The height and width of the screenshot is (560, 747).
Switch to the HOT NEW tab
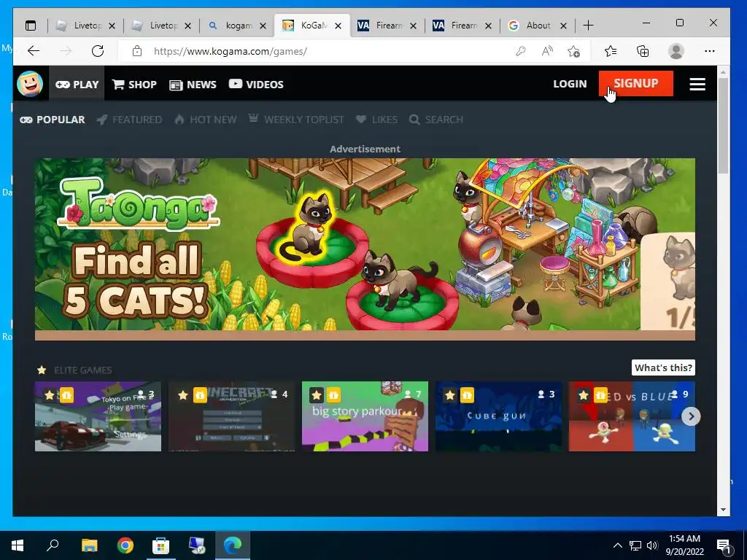coord(205,120)
